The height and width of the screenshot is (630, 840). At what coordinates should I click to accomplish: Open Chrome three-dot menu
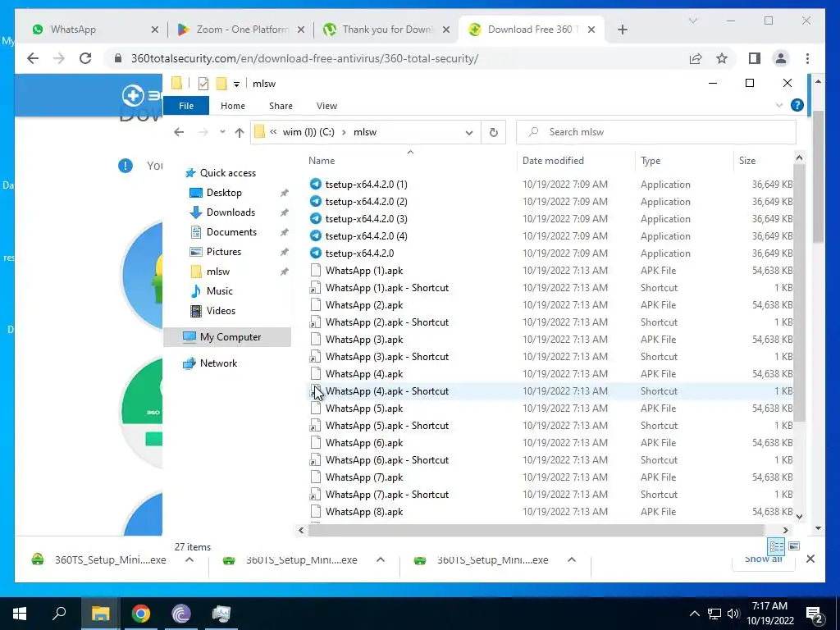pos(807,58)
